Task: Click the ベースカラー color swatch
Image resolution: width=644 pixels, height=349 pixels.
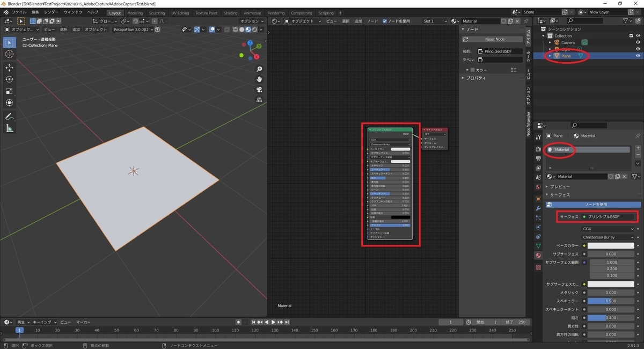Action: coord(611,245)
